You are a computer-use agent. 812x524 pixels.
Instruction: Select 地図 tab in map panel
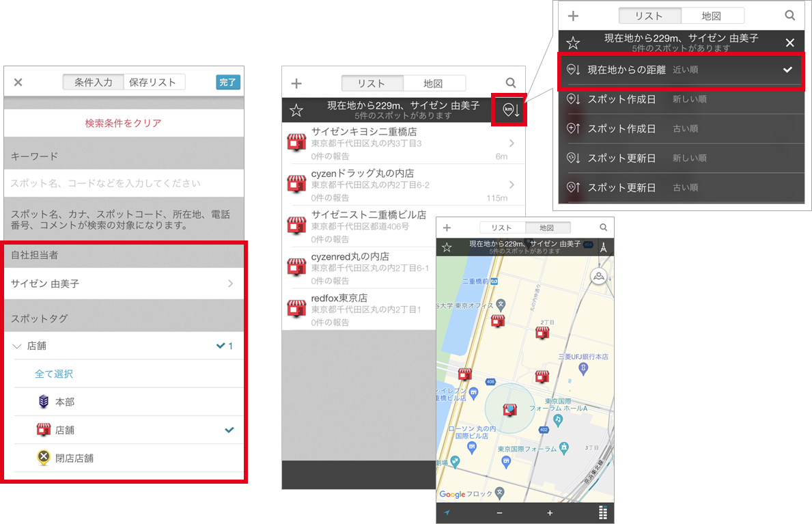click(x=548, y=227)
